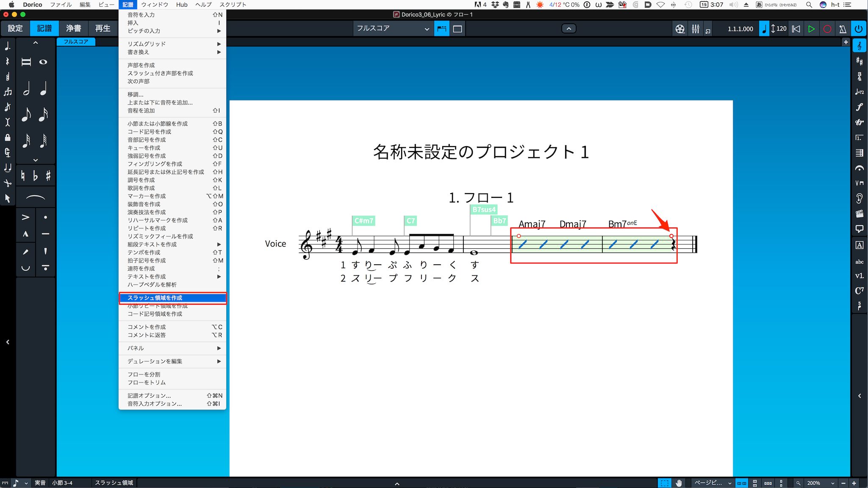Add a new tab with the plus button
This screenshot has width=868, height=488.
(846, 42)
